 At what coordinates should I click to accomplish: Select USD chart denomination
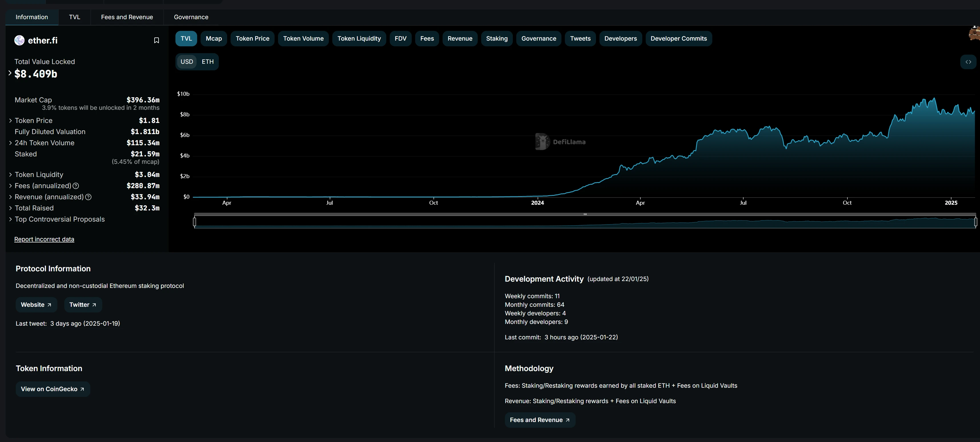click(186, 62)
